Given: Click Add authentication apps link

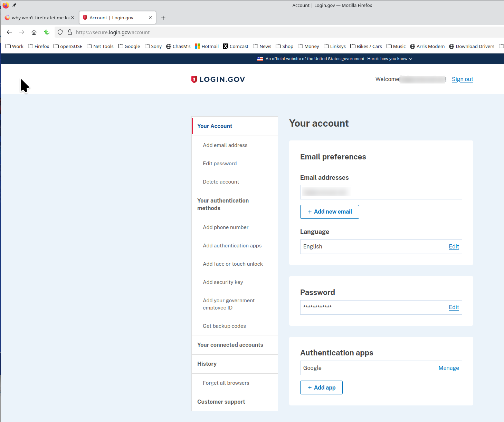Looking at the screenshot, I should [232, 246].
